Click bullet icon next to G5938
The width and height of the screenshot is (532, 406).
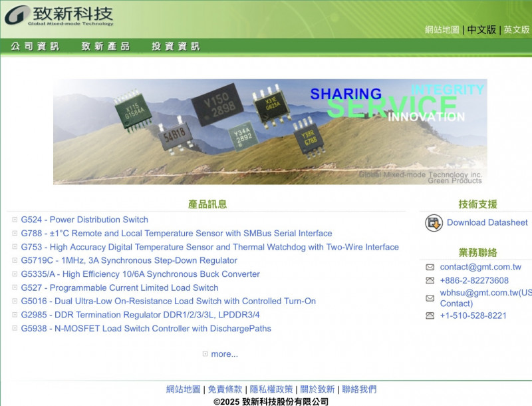click(15, 328)
